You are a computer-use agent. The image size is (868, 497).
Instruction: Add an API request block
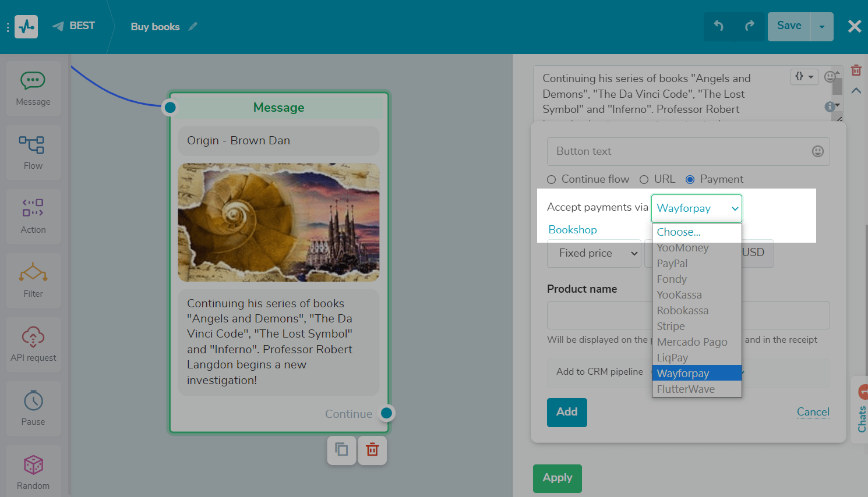pyautogui.click(x=33, y=337)
